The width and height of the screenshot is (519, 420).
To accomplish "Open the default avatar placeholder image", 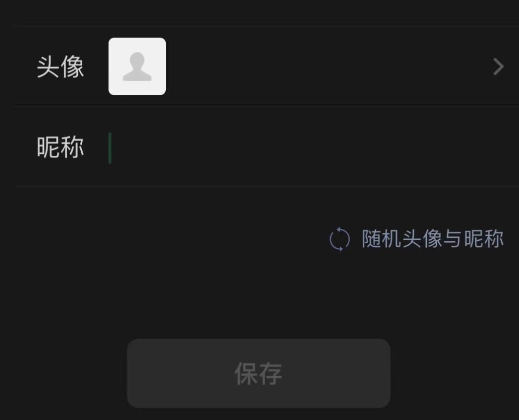I will tap(137, 66).
